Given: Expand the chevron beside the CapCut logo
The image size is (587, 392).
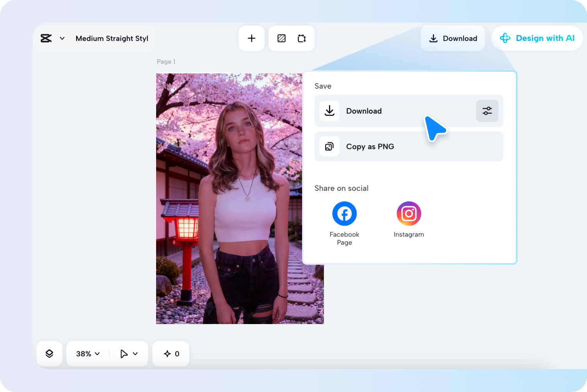Looking at the screenshot, I should pos(62,38).
